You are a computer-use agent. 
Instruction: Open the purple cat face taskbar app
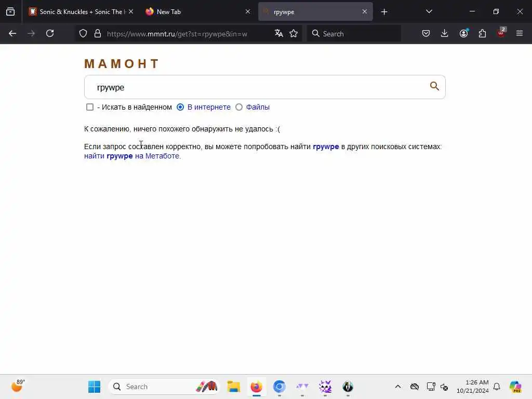[x=325, y=387]
